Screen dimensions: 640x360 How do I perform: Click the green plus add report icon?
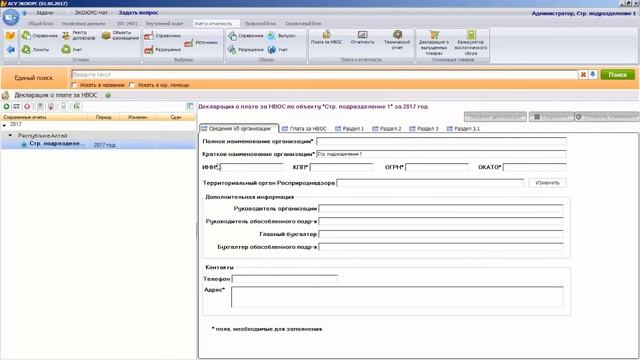click(x=6, y=107)
